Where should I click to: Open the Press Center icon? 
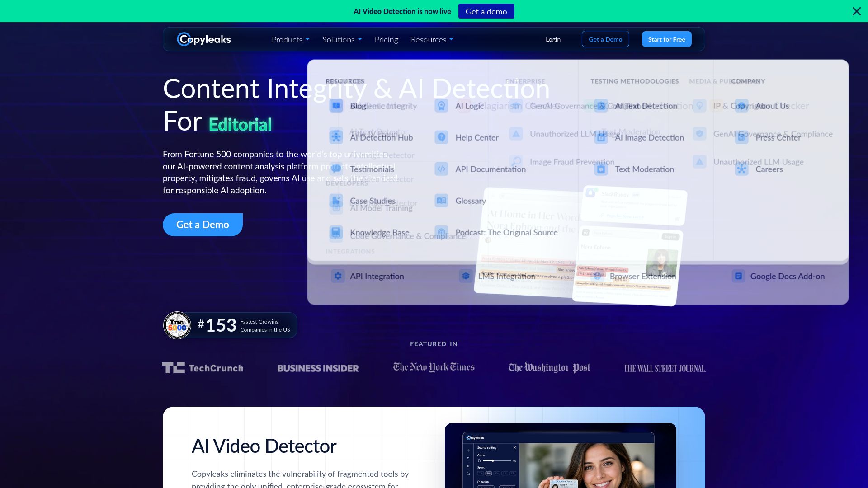pos(741,137)
